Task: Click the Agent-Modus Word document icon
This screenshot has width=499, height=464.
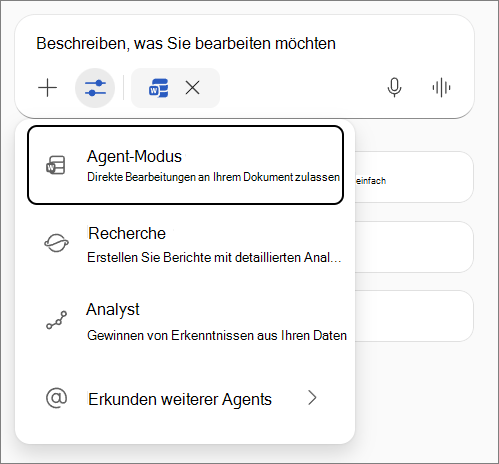Action: click(56, 165)
